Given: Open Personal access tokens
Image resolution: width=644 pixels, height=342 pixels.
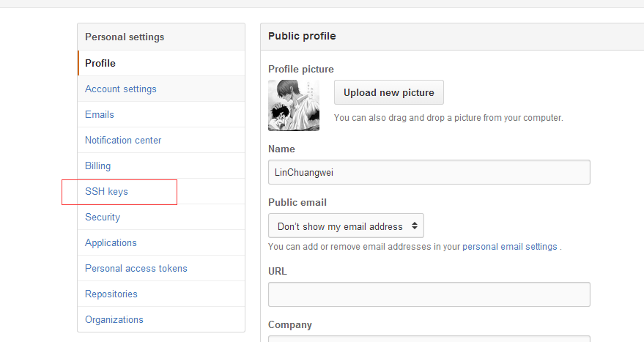Looking at the screenshot, I should tap(161, 269).
